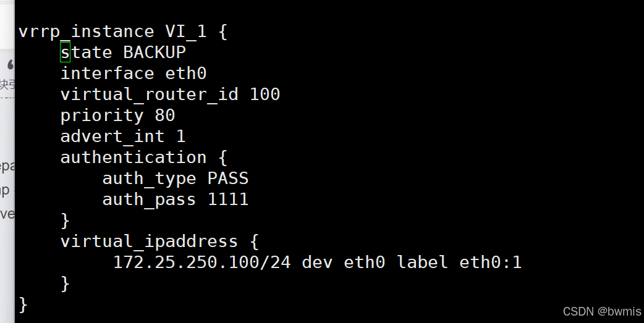Click the label eth0:1 text
This screenshot has width=644, height=323.
[460, 262]
